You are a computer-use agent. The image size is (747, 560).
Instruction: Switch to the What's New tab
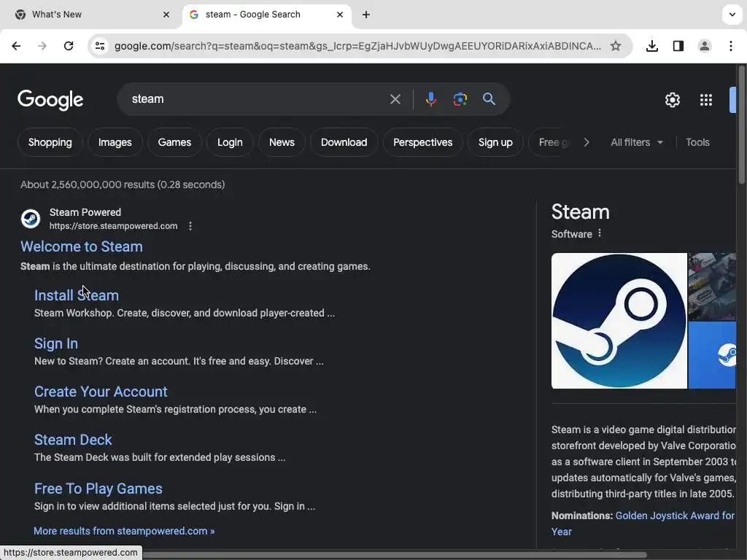pos(90,15)
